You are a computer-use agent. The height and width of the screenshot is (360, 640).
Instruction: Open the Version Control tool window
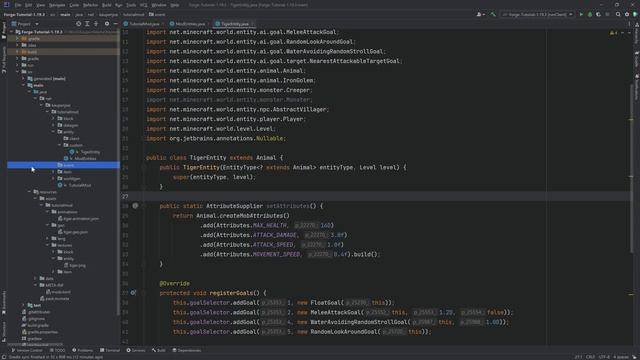[x=27, y=350]
